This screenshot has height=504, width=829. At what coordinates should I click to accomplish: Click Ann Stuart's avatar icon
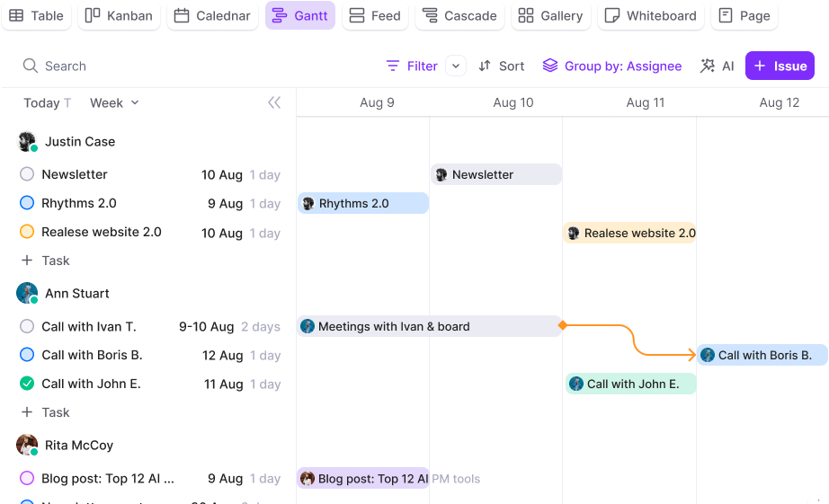(x=27, y=294)
